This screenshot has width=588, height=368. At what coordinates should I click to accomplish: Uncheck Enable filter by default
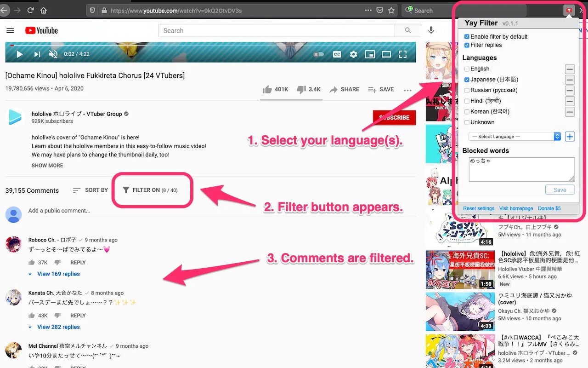tap(467, 37)
